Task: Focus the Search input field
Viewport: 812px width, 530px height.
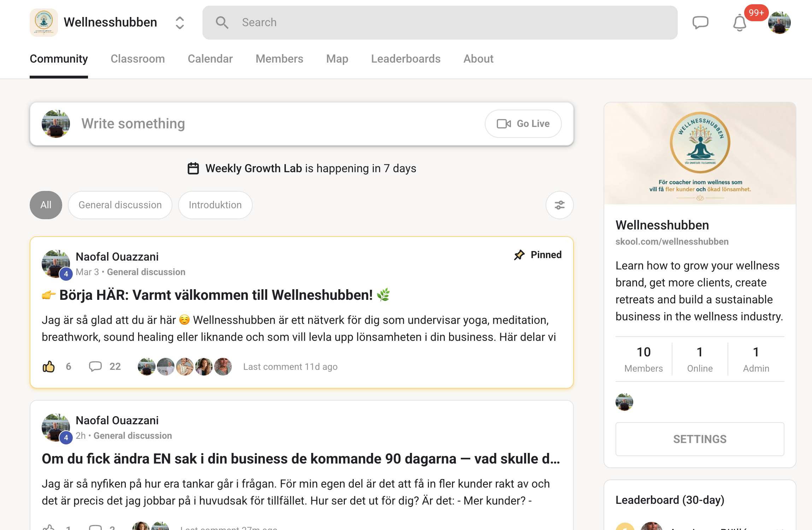Action: pyautogui.click(x=440, y=23)
